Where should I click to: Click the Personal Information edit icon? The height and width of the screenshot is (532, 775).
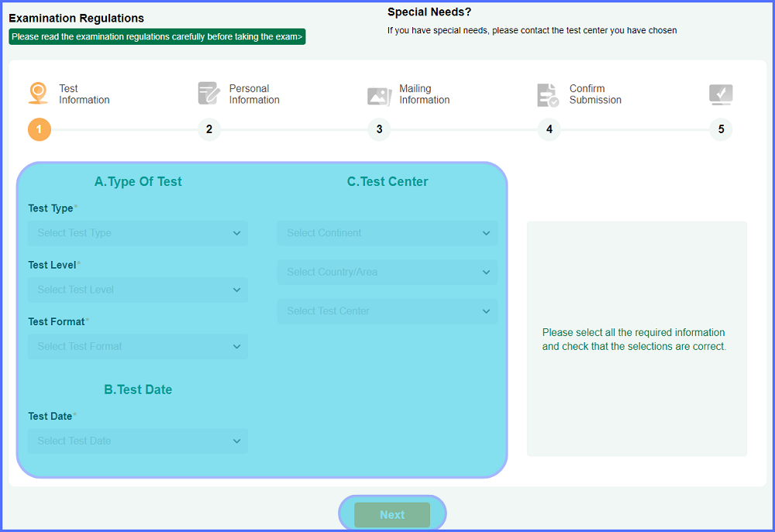click(x=208, y=94)
